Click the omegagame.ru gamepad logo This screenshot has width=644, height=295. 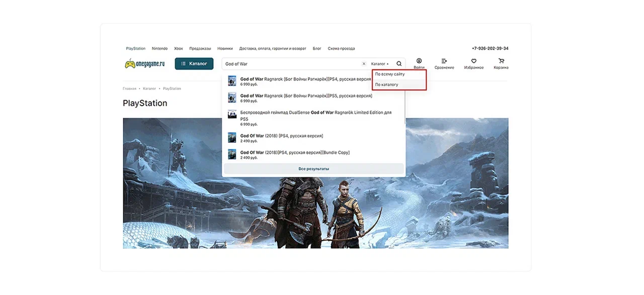tap(145, 64)
